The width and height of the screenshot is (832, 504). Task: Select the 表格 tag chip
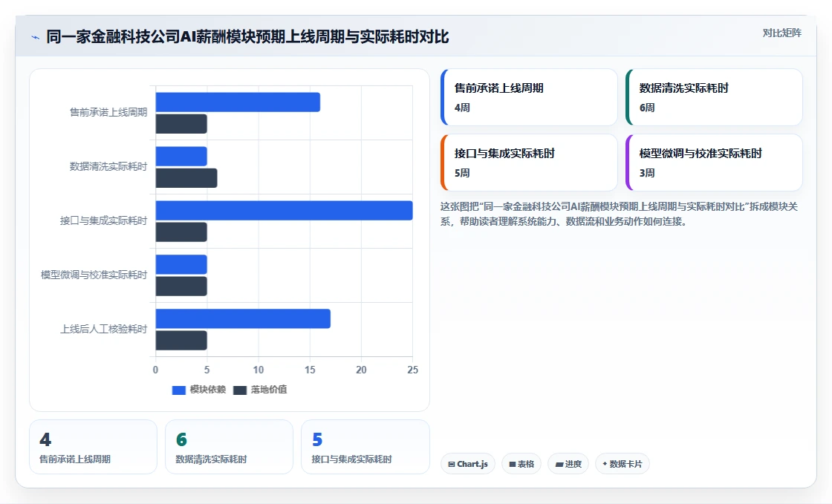coord(521,464)
